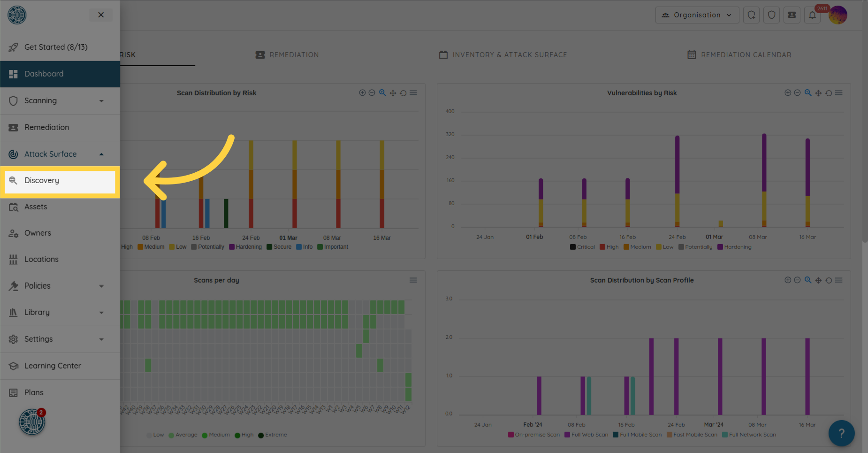Image resolution: width=868 pixels, height=453 pixels.
Task: Reset zoom on Scan Distribution by Risk chart
Action: (403, 93)
